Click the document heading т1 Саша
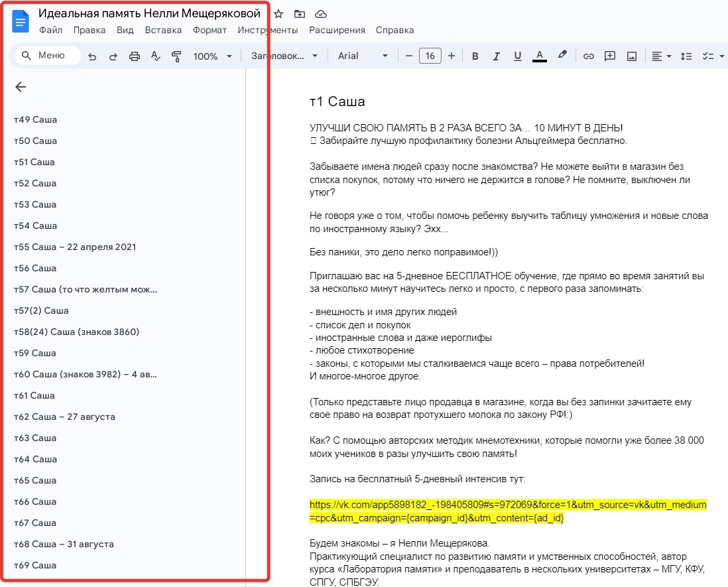 click(337, 101)
